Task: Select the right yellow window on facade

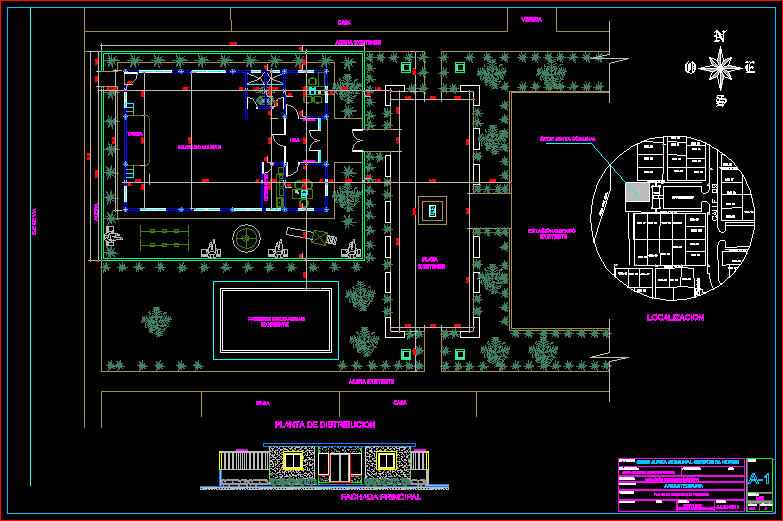Action: point(386,461)
